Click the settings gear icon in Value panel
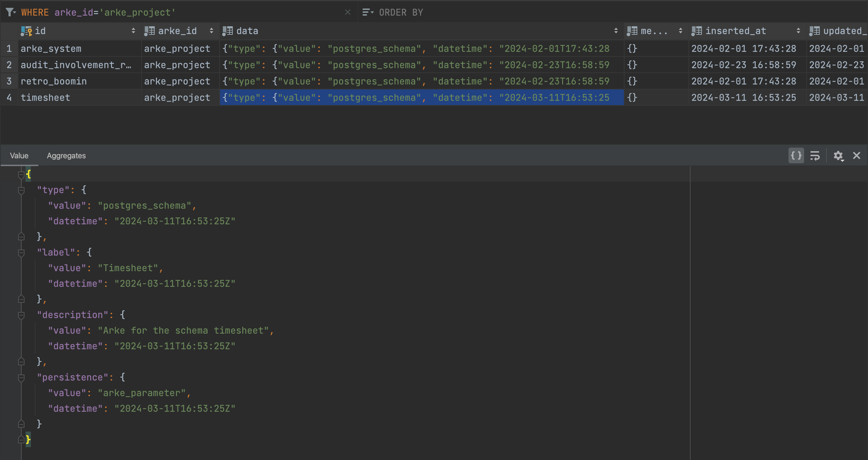Image resolution: width=868 pixels, height=460 pixels. click(838, 156)
